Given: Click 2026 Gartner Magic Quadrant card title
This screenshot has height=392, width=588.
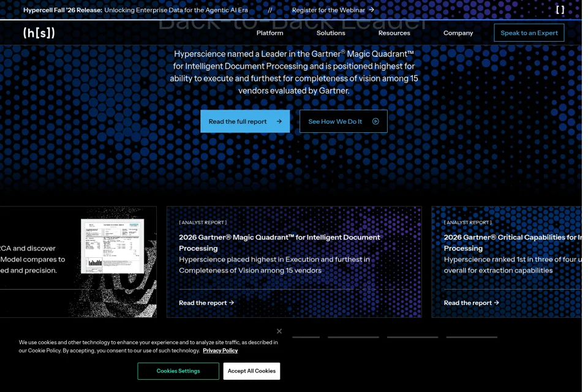Looking at the screenshot, I should 279,243.
